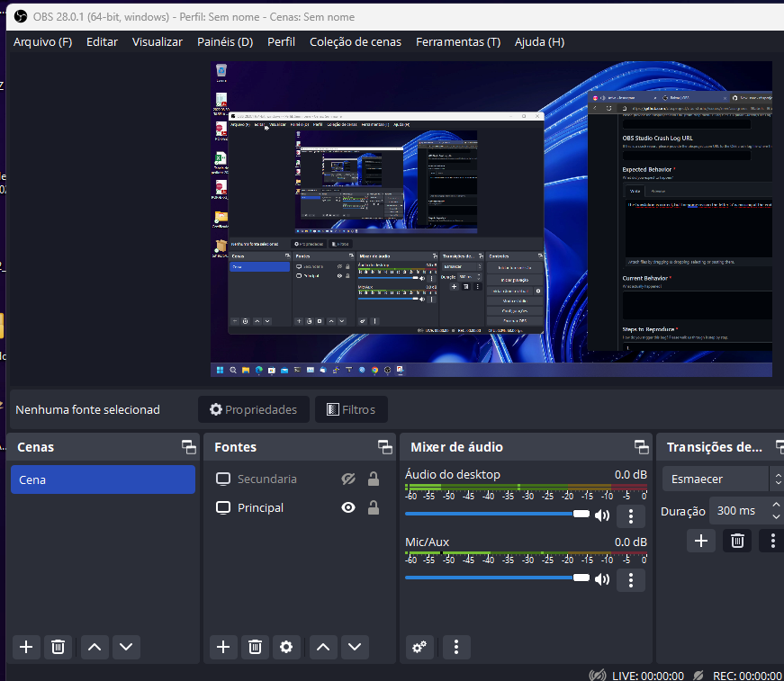Open advanced audio properties gears icon

[419, 647]
